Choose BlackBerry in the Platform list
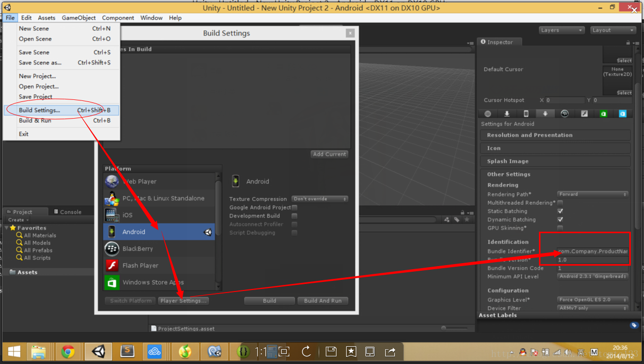The height and width of the screenshot is (364, 644). coord(159,248)
